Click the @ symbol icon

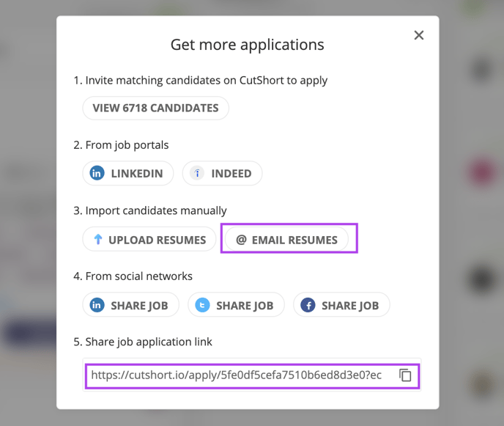coord(241,240)
